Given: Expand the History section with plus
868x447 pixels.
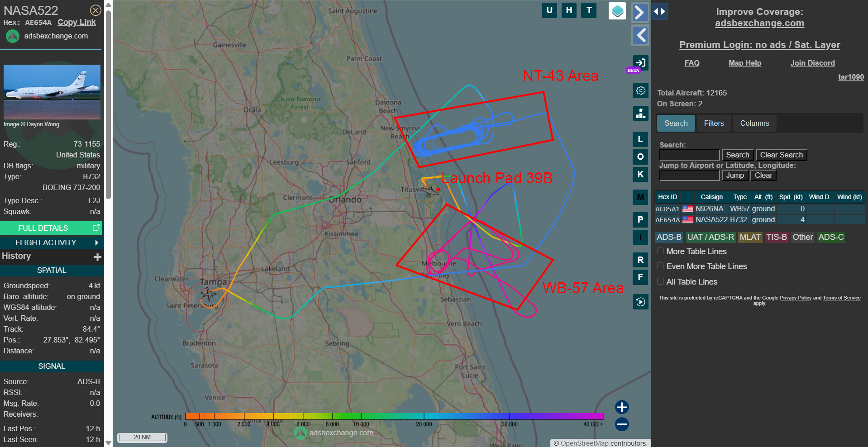Looking at the screenshot, I should (97, 257).
